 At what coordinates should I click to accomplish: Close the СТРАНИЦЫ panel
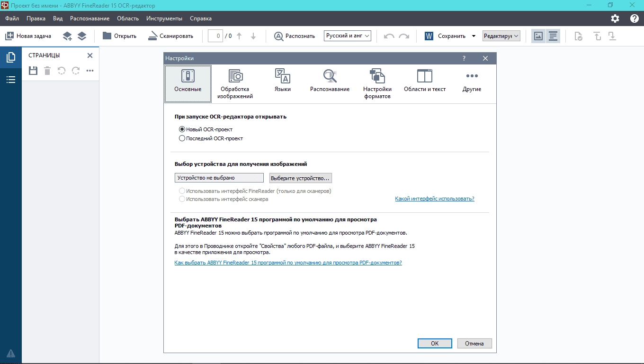(90, 55)
